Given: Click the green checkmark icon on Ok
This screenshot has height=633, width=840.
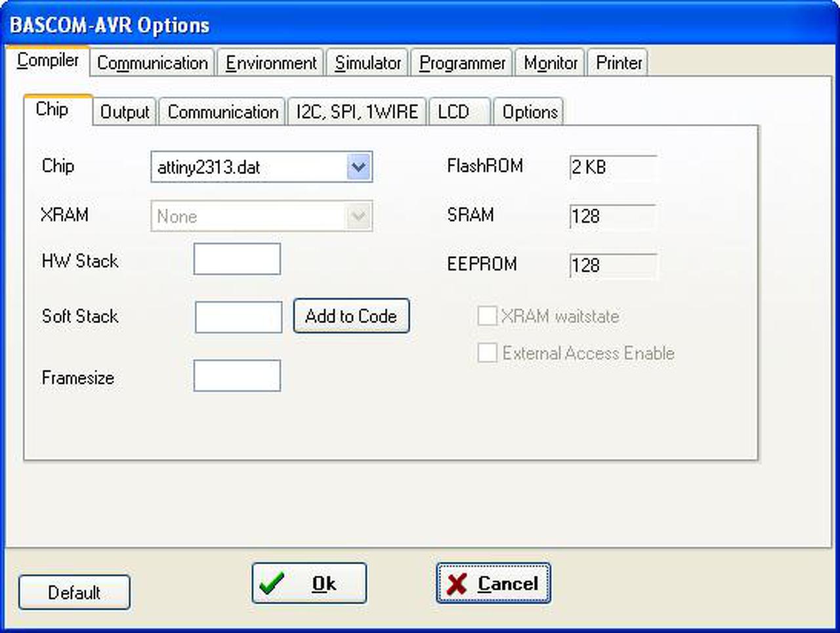Looking at the screenshot, I should [x=272, y=583].
